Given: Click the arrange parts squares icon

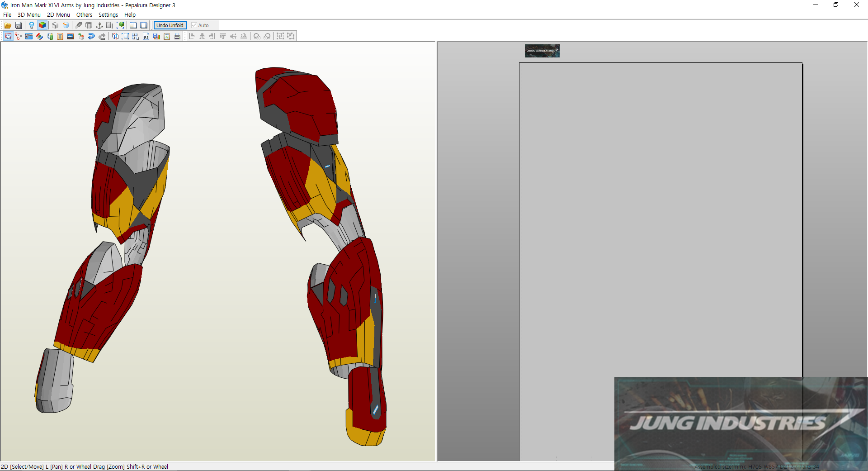Looking at the screenshot, I should pyautogui.click(x=136, y=36).
